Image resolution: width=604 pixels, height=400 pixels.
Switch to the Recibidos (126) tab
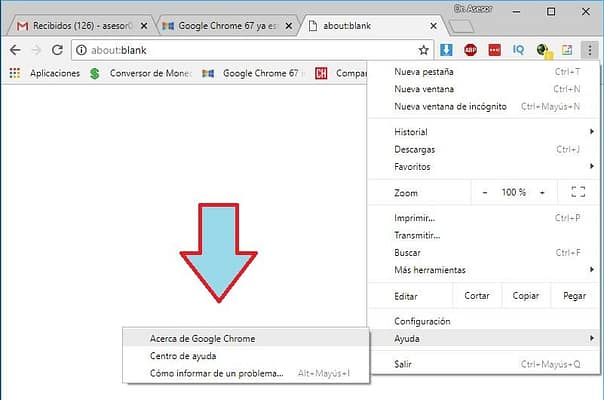[82, 26]
